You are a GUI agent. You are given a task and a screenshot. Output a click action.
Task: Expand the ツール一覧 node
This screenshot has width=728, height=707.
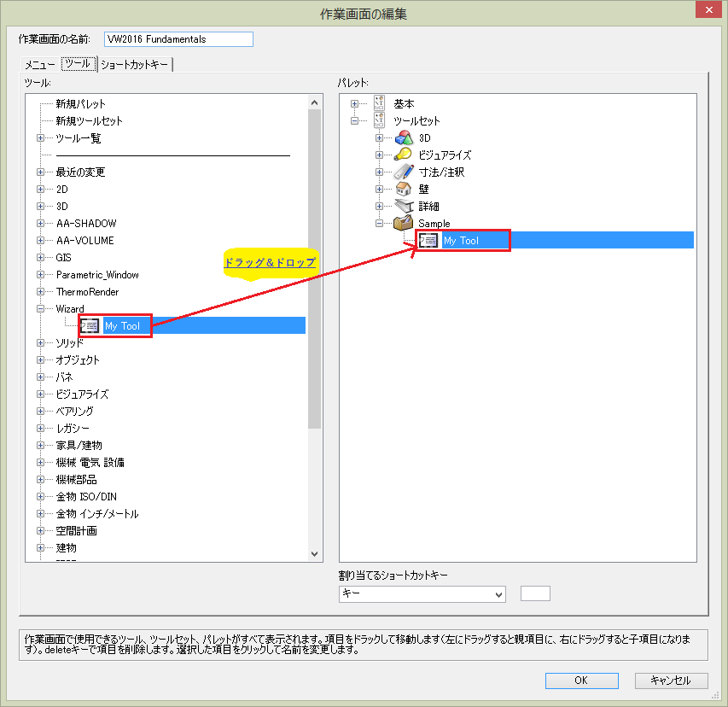(x=40, y=138)
